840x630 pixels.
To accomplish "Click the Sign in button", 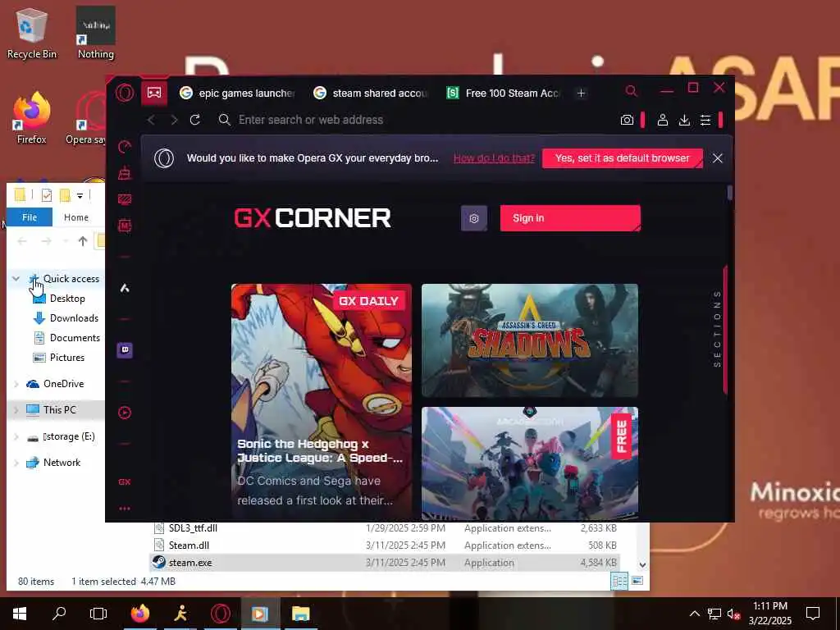I will [x=570, y=218].
